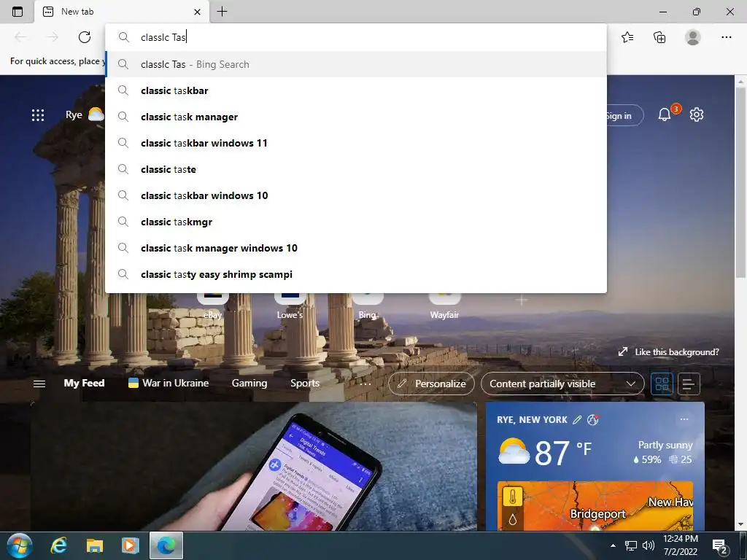Open the volume speaker tray icon

(x=649, y=545)
